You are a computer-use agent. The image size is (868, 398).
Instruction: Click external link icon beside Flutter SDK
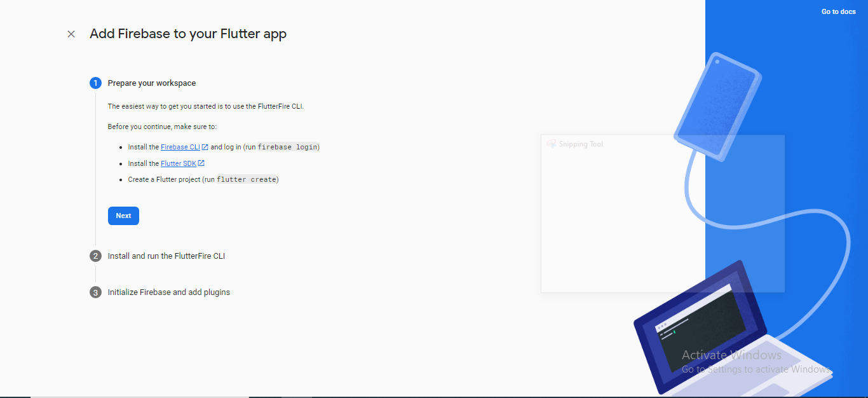click(201, 163)
